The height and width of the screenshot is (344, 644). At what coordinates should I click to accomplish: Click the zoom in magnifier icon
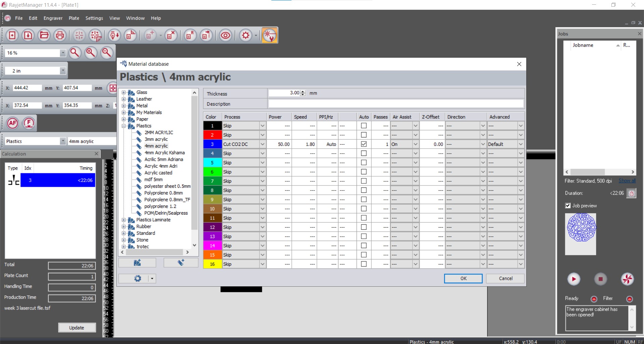pos(91,53)
